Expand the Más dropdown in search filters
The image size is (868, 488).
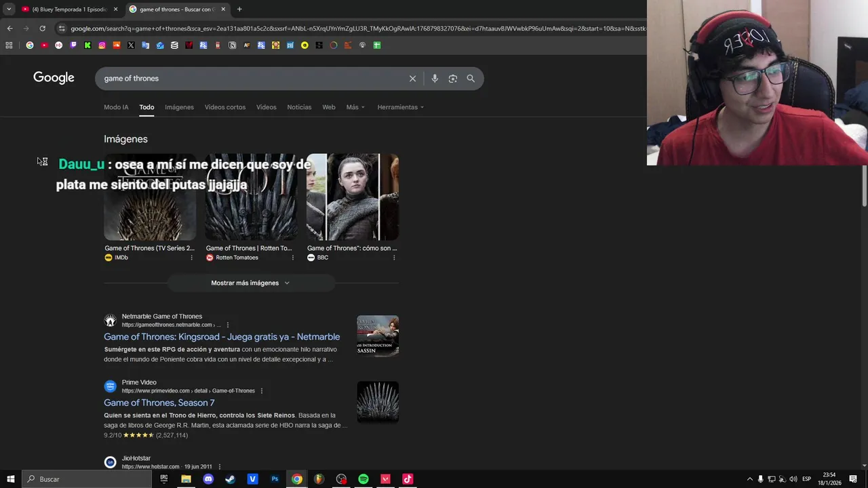tap(355, 107)
